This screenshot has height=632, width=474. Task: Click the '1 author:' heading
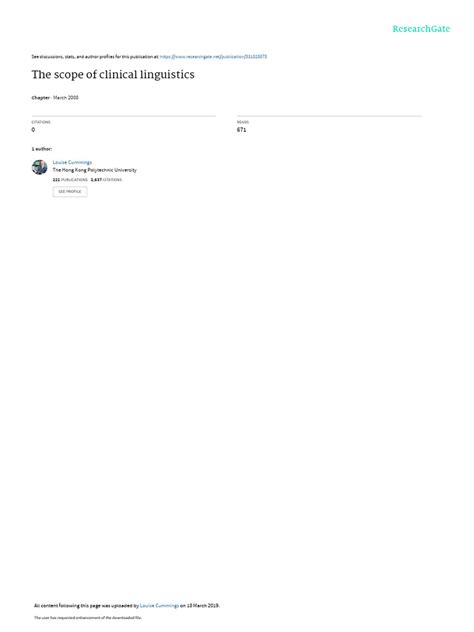click(42, 149)
